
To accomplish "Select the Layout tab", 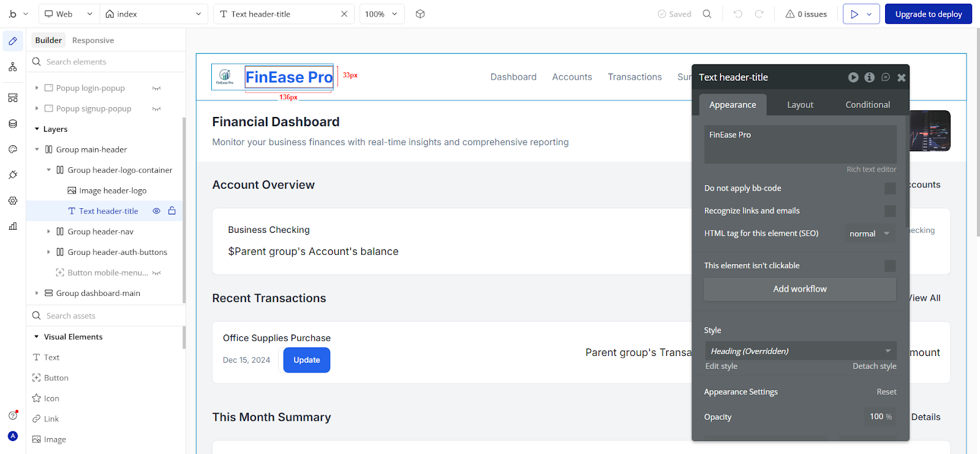I will [800, 105].
